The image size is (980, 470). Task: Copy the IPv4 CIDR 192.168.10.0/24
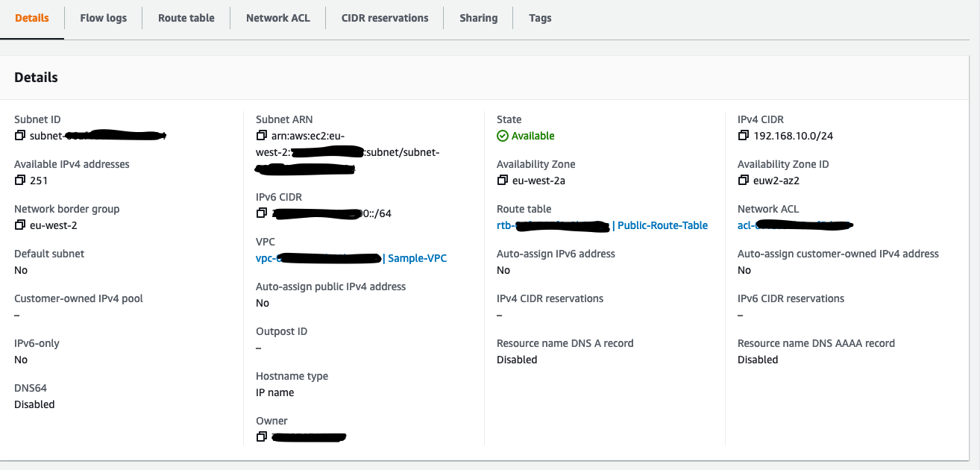tap(743, 136)
